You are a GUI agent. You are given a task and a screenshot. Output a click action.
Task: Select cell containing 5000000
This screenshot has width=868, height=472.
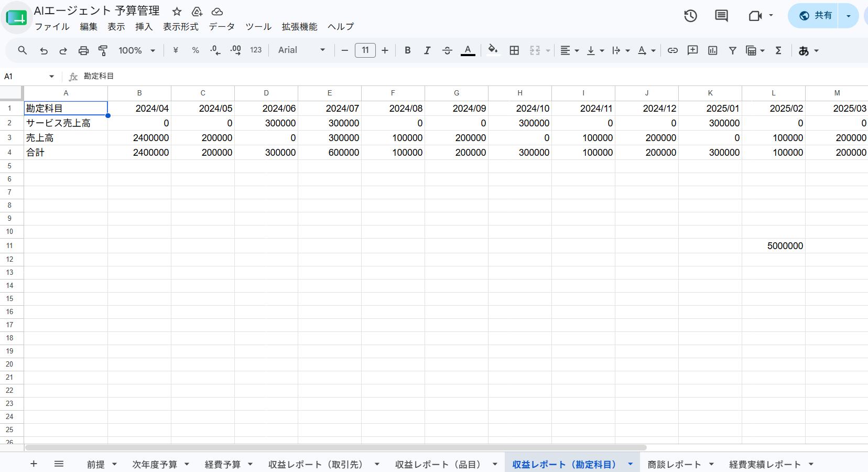773,245
